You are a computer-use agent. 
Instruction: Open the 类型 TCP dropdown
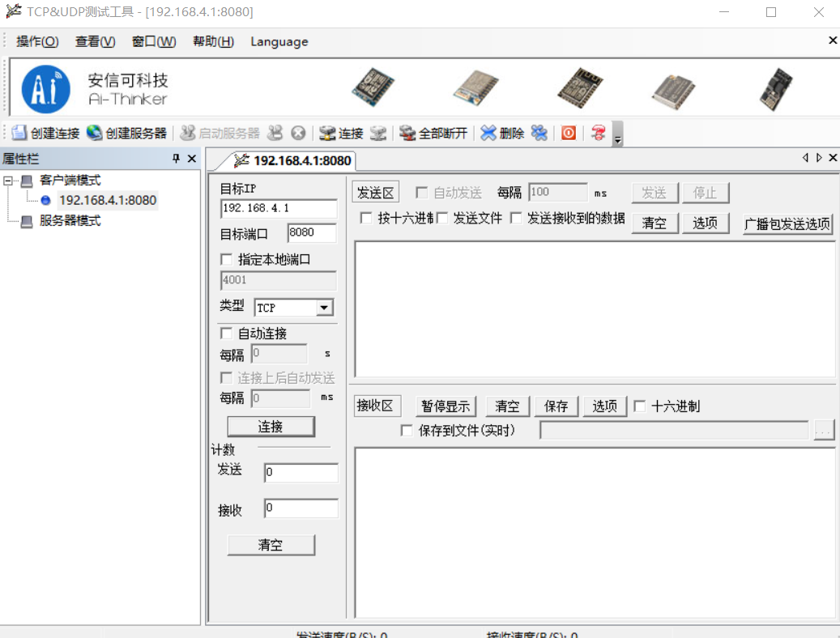pos(324,308)
